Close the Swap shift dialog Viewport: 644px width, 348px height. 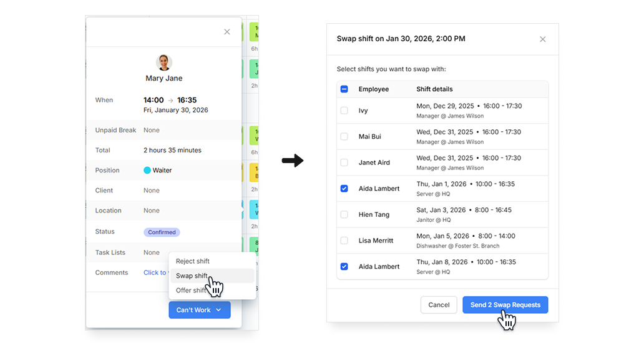pyautogui.click(x=542, y=39)
